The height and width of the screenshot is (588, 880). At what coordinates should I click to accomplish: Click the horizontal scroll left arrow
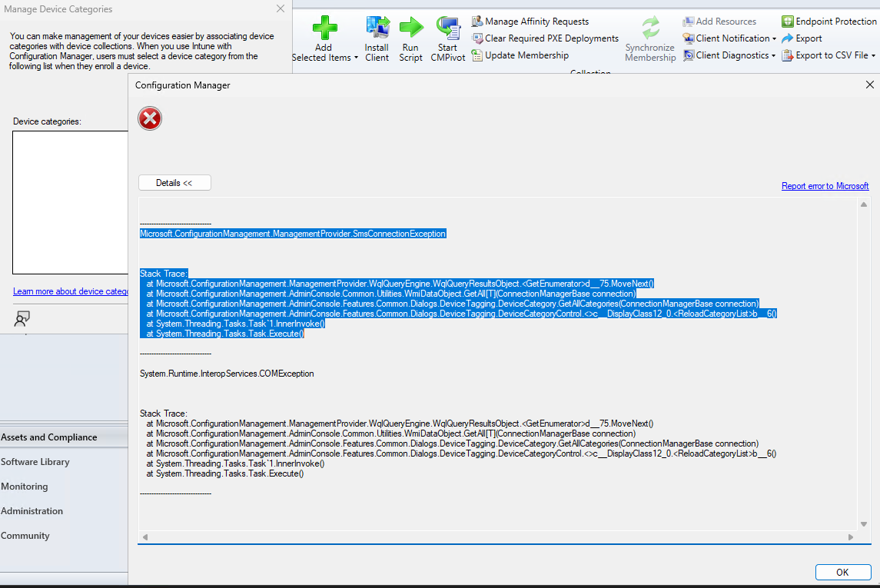[x=145, y=537]
